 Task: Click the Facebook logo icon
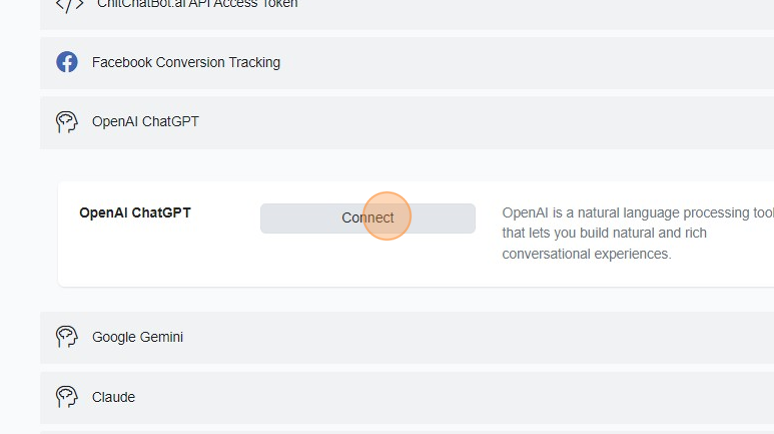[67, 62]
